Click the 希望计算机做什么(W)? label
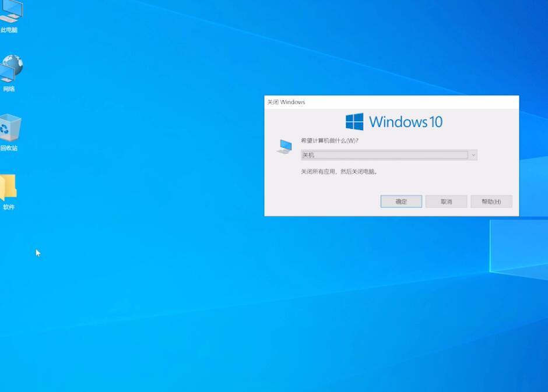 click(329, 140)
